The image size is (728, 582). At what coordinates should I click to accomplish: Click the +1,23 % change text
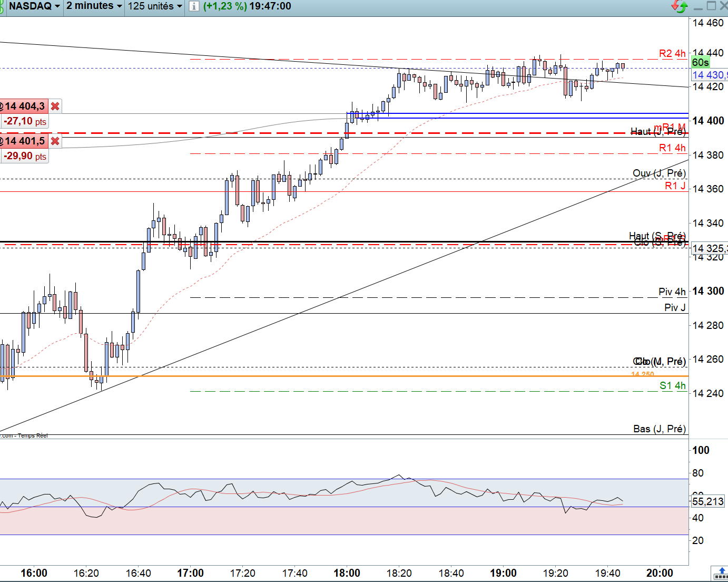(225, 6)
